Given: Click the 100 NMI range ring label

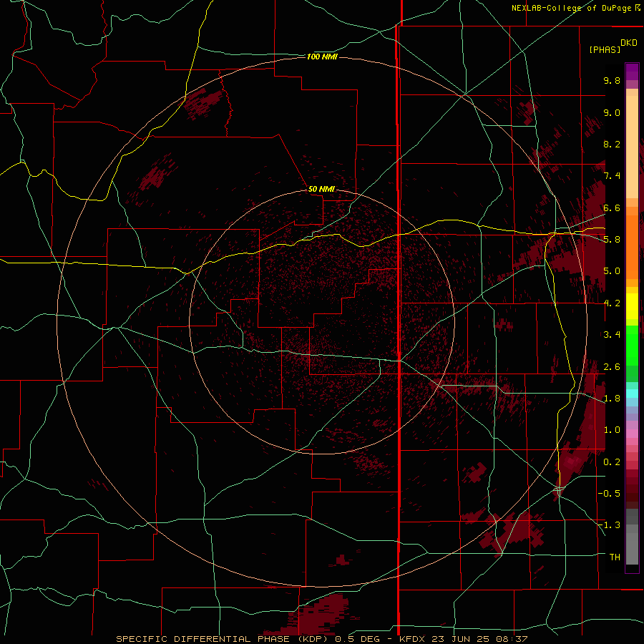Looking at the screenshot, I should (322, 57).
